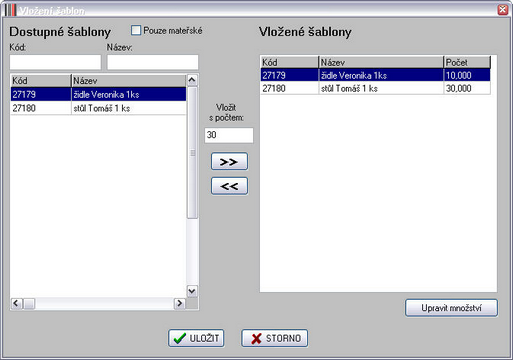
Task: Select code 27180 in inserted templates
Action: (289, 88)
